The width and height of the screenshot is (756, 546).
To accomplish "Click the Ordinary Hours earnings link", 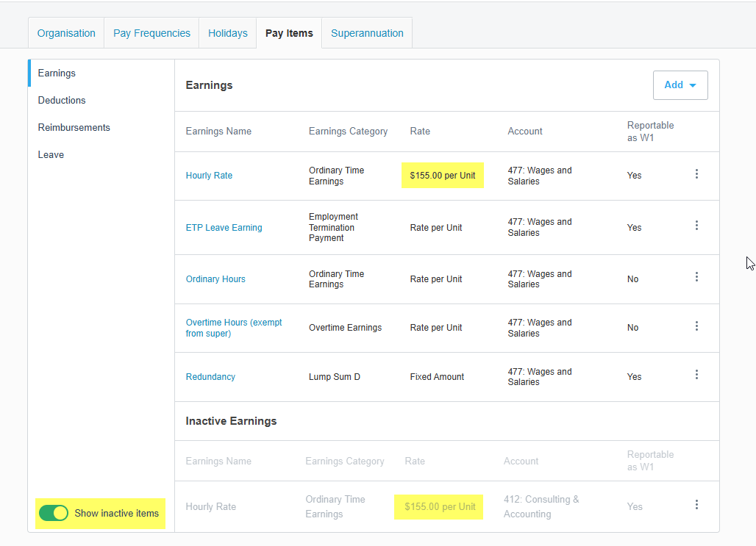I will click(215, 279).
